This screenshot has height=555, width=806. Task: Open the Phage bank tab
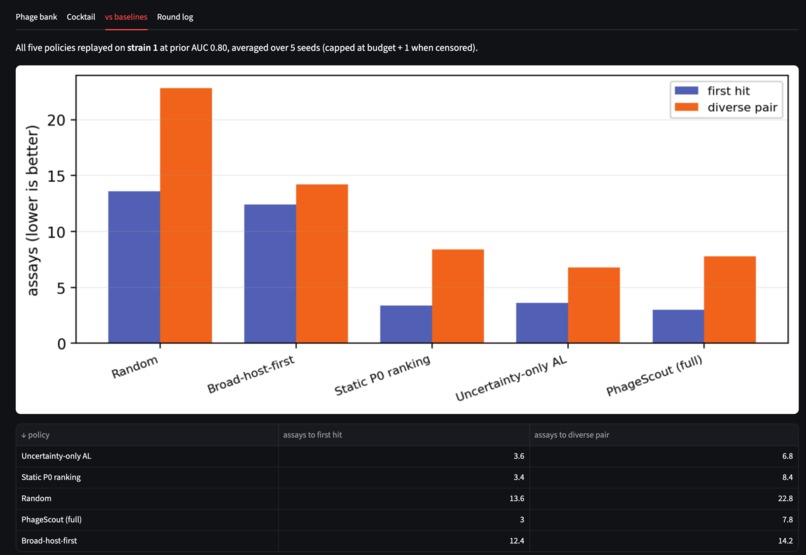(x=36, y=17)
